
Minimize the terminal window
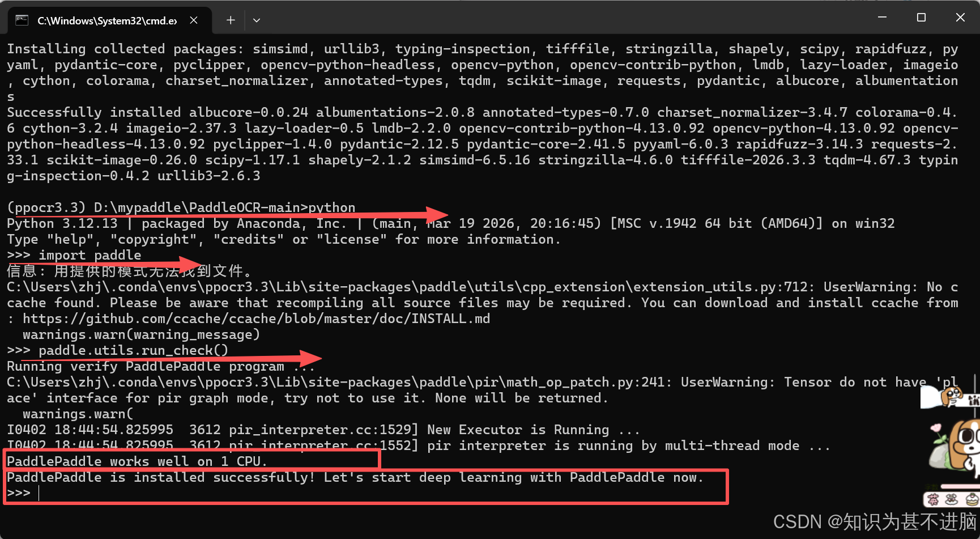pos(882,18)
